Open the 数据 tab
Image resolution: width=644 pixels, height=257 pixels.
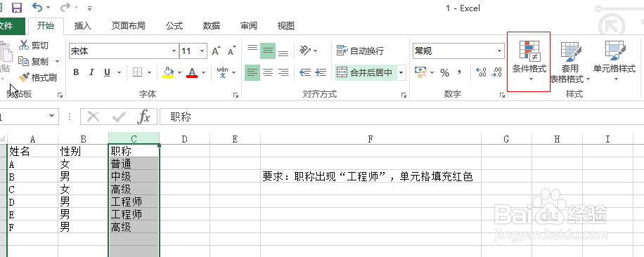[211, 26]
